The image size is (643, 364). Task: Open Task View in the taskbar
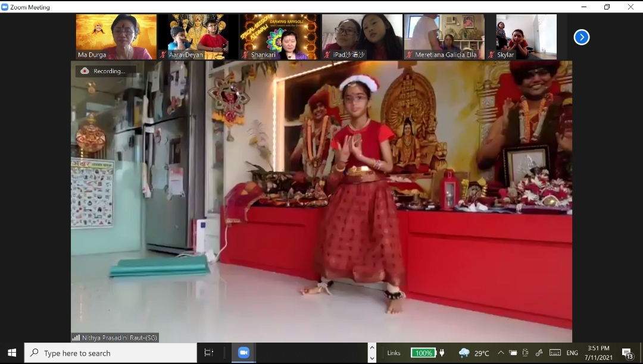click(x=208, y=353)
